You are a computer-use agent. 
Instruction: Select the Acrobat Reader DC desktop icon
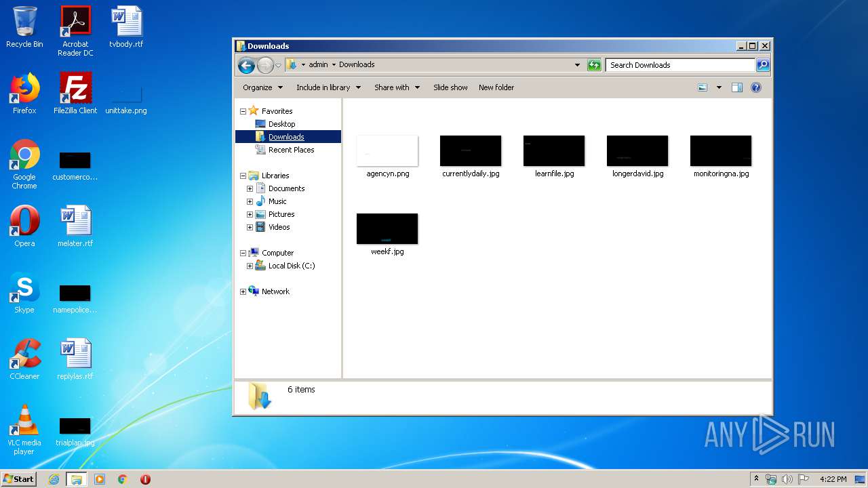pyautogui.click(x=75, y=31)
